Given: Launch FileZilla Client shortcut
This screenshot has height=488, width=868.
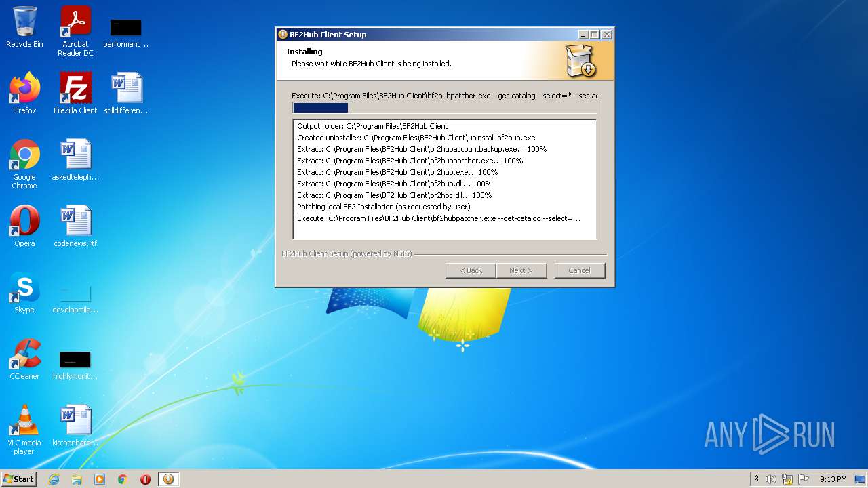Looking at the screenshot, I should coord(75,94).
